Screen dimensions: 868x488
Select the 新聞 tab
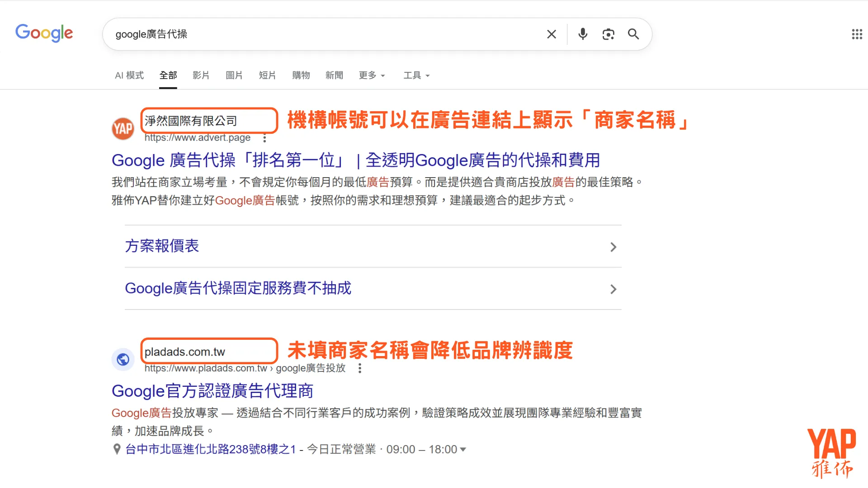(x=334, y=75)
